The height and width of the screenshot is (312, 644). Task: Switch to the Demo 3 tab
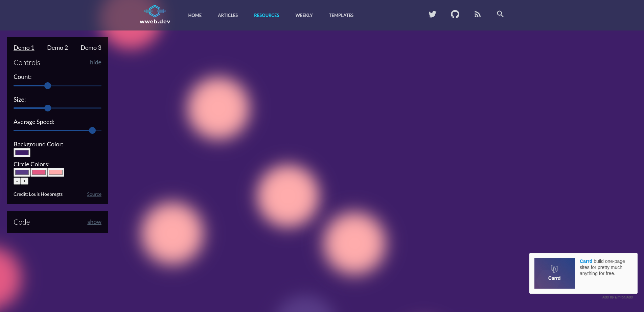[x=91, y=48]
